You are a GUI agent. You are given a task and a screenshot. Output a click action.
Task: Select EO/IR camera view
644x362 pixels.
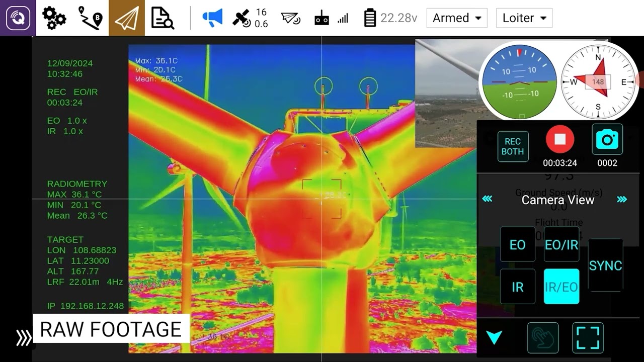coord(561,244)
